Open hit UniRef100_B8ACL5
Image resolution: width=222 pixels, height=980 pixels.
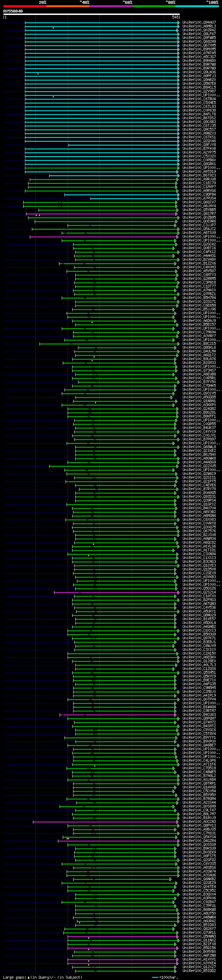pos(199,88)
